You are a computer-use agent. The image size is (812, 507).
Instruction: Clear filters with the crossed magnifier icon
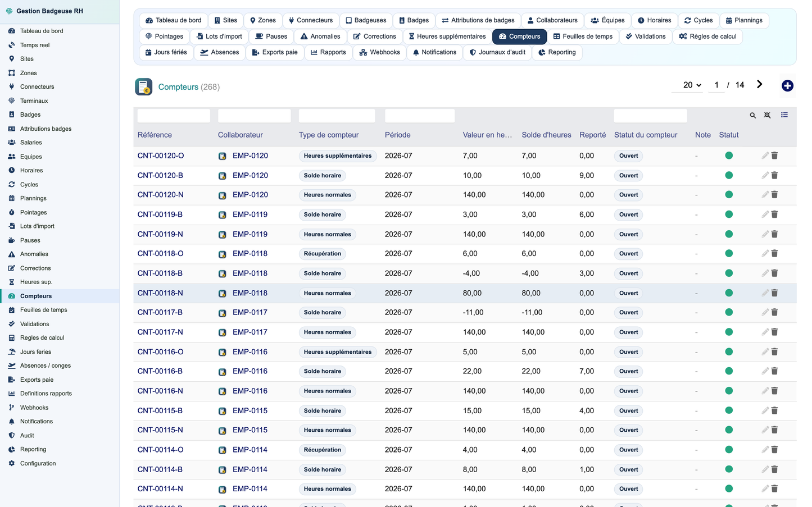pos(767,115)
